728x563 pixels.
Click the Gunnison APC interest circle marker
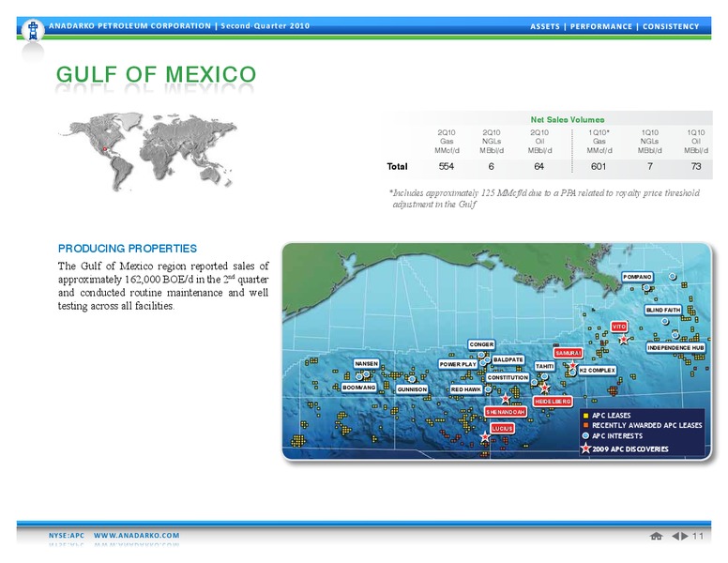point(412,379)
